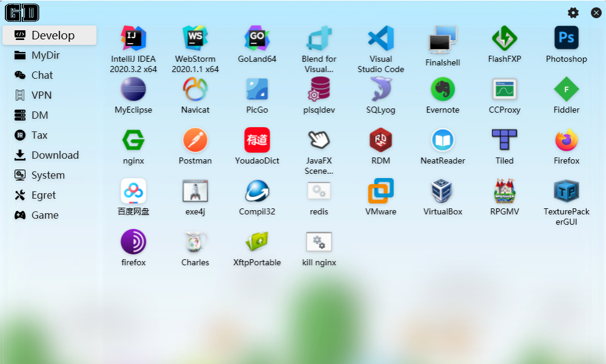This screenshot has height=364, width=606.
Task: Launch JavaFX Scene Builder icon
Action: [319, 140]
